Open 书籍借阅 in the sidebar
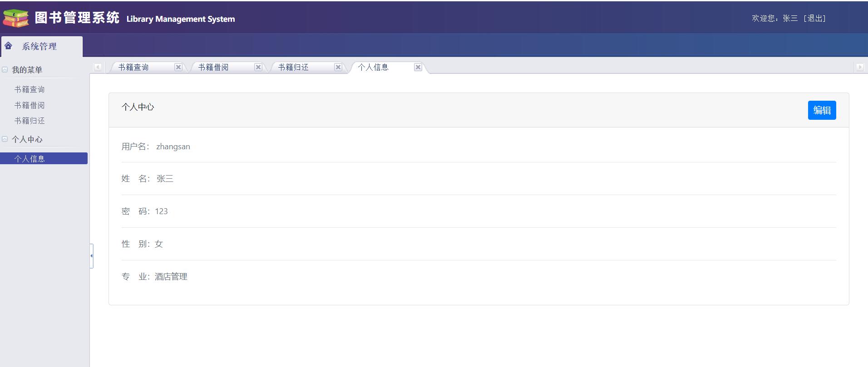This screenshot has height=367, width=868. pyautogui.click(x=30, y=105)
